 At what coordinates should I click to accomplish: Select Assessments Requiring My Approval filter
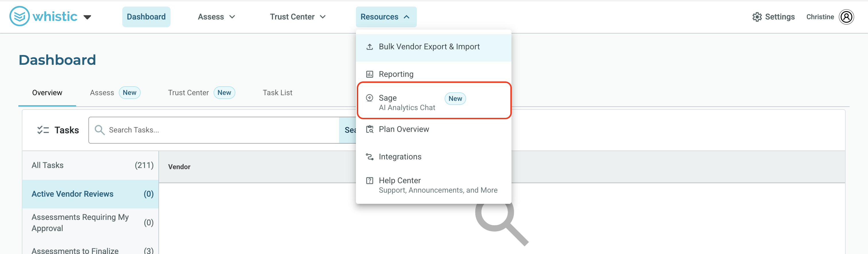(90, 222)
